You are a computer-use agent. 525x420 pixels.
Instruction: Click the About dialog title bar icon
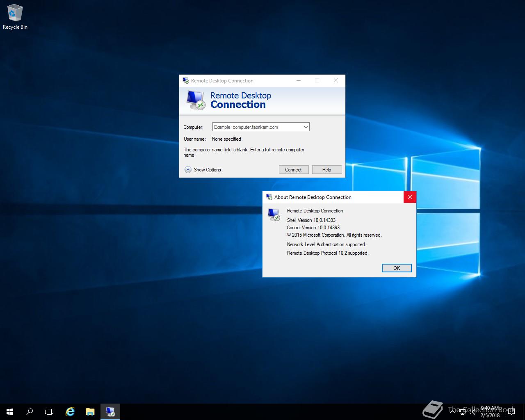[269, 197]
